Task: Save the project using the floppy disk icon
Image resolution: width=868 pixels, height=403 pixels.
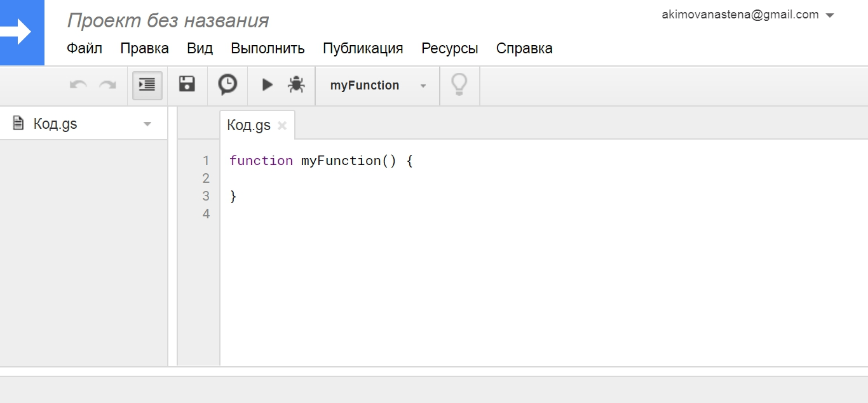Action: pyautogui.click(x=186, y=85)
